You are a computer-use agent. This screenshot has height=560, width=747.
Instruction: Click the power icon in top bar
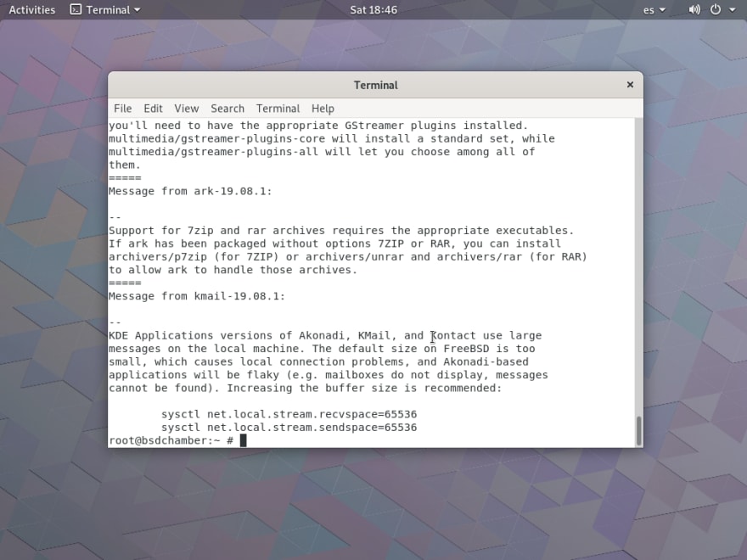(x=715, y=9)
